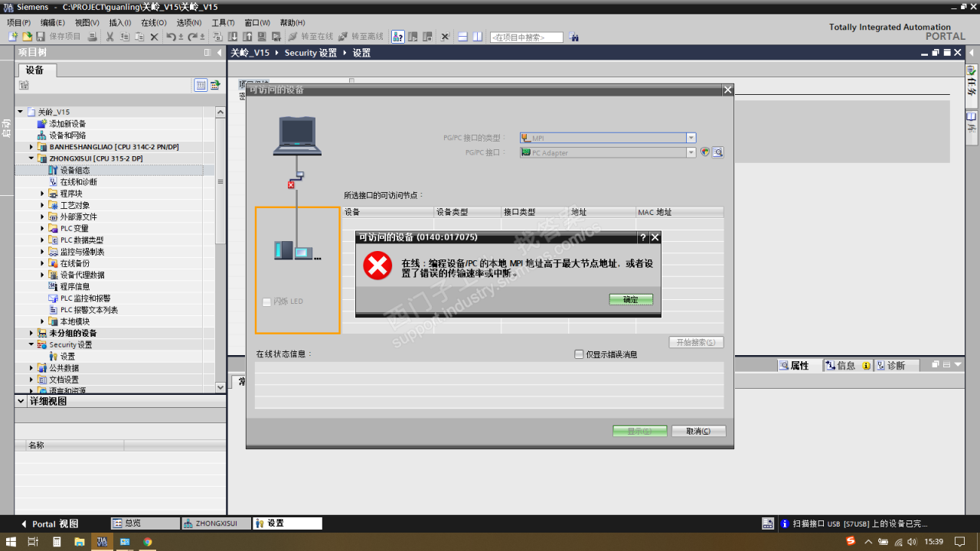
Task: Expand the 程序块 tree node
Action: point(43,194)
